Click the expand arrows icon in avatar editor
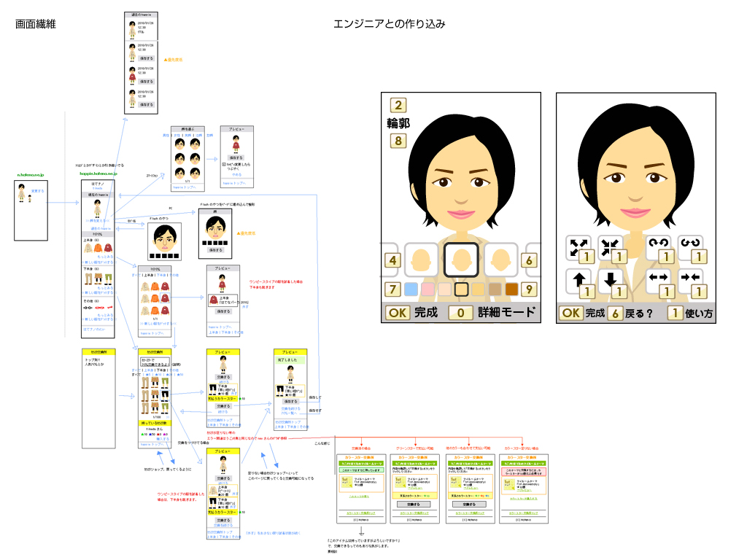Image resolution: width=747 pixels, height=560 pixels. click(578, 246)
